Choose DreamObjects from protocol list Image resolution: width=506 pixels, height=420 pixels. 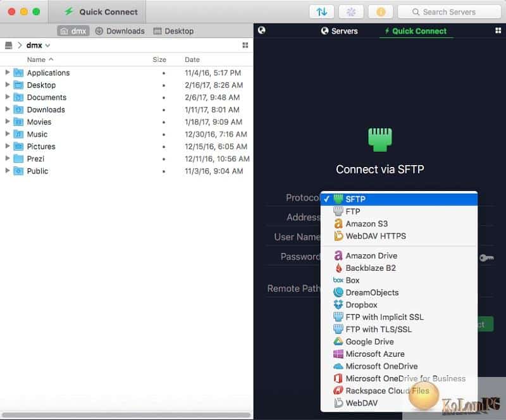399,292
